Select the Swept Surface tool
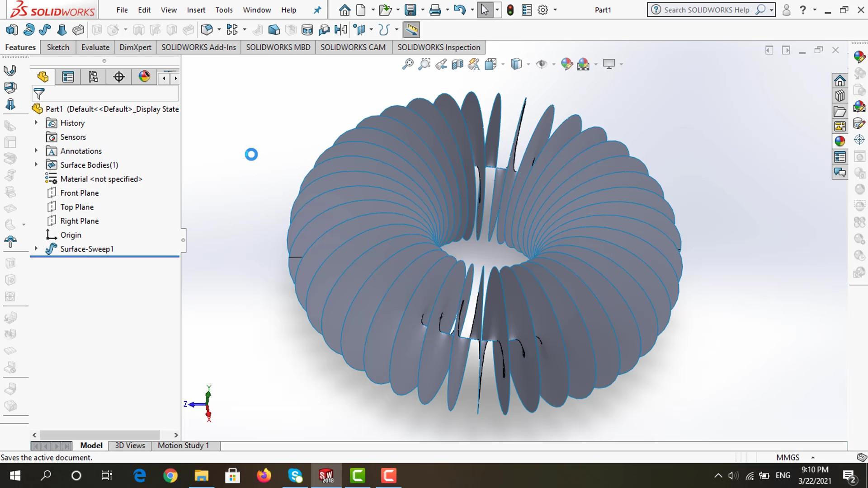 pos(45,29)
